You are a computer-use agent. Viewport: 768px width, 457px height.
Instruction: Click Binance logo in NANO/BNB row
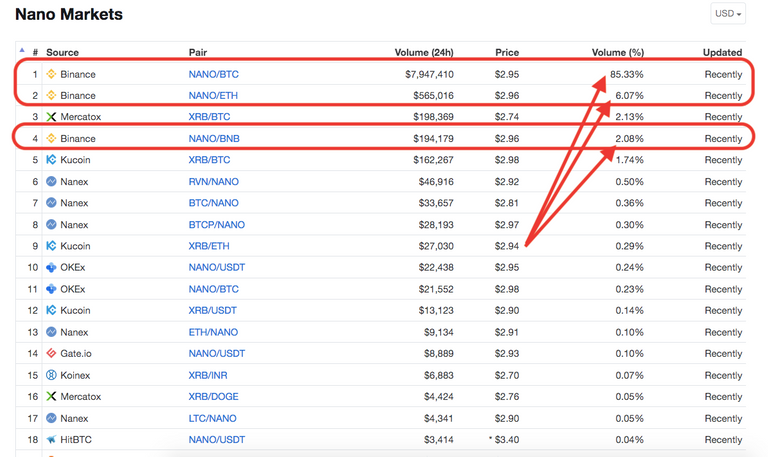[x=51, y=139]
